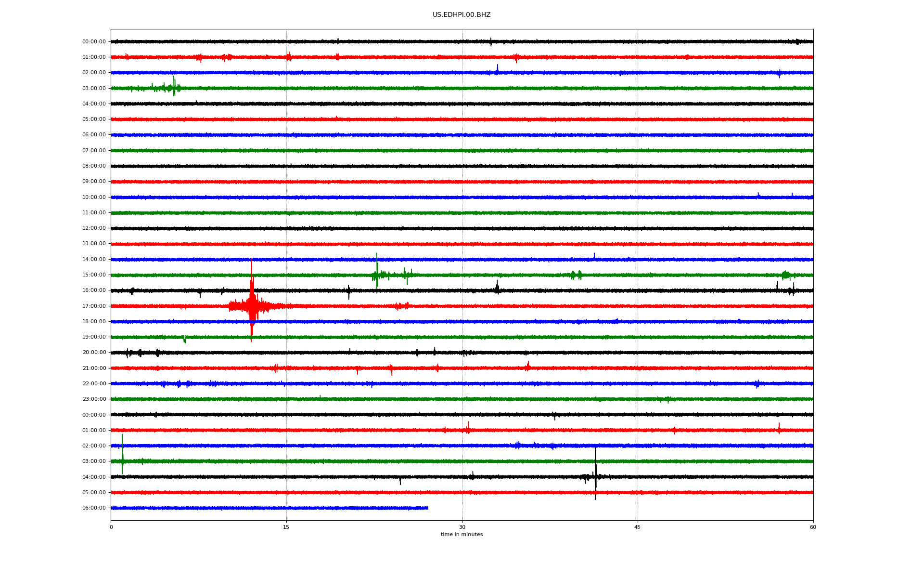Select the 17:00:00 row time label
This screenshot has width=924, height=578.
(94, 306)
